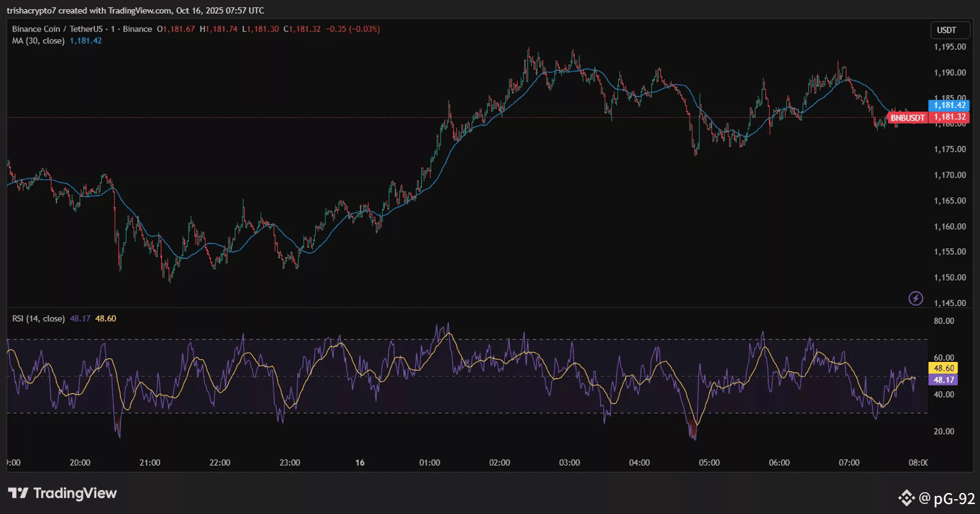Click the 80.00 level on RSI scale
The width and height of the screenshot is (980, 514).
click(943, 321)
